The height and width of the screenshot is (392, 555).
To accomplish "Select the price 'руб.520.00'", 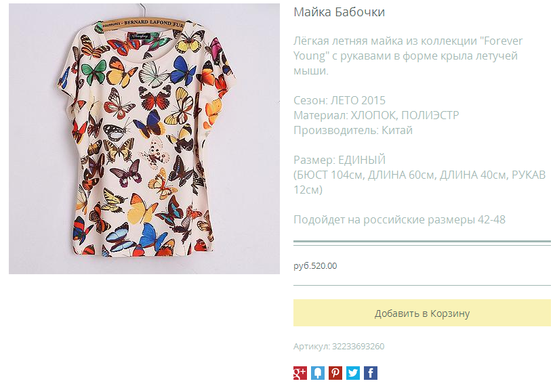I will (x=315, y=266).
